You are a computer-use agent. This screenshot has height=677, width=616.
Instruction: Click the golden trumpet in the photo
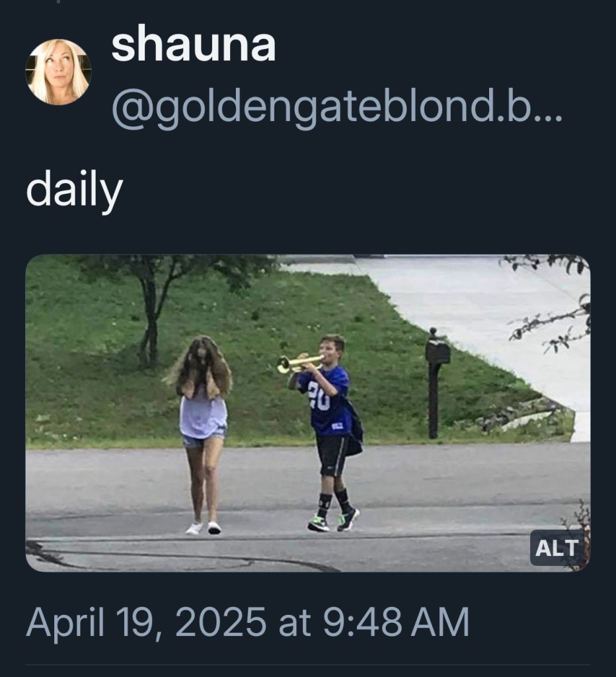(x=299, y=364)
